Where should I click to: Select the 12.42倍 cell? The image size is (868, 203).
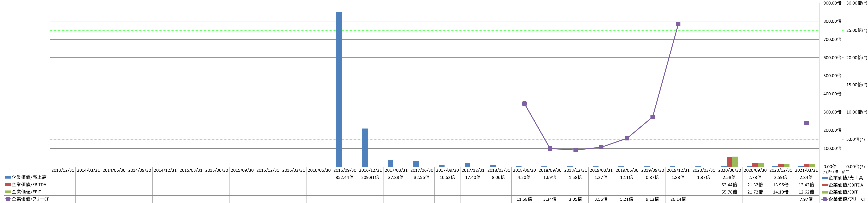[x=806, y=184]
